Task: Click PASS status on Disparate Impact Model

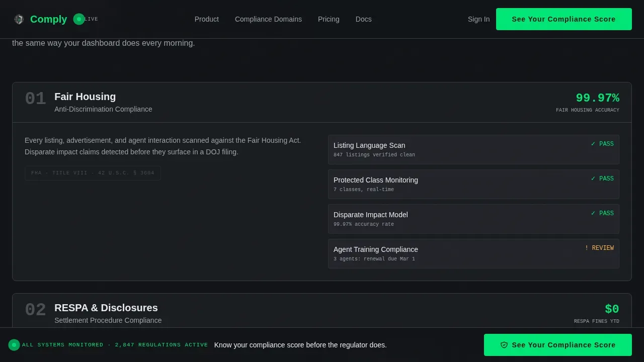Action: 602,213
